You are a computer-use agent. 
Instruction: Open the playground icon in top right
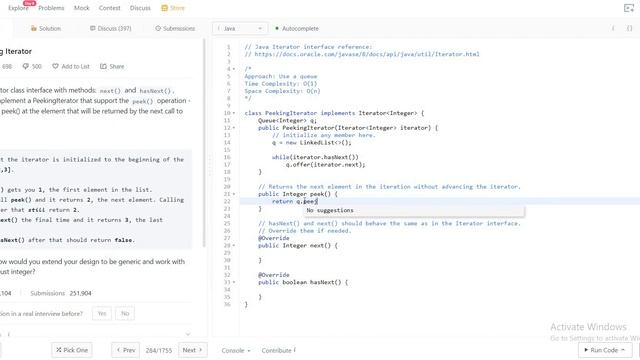tap(629, 8)
